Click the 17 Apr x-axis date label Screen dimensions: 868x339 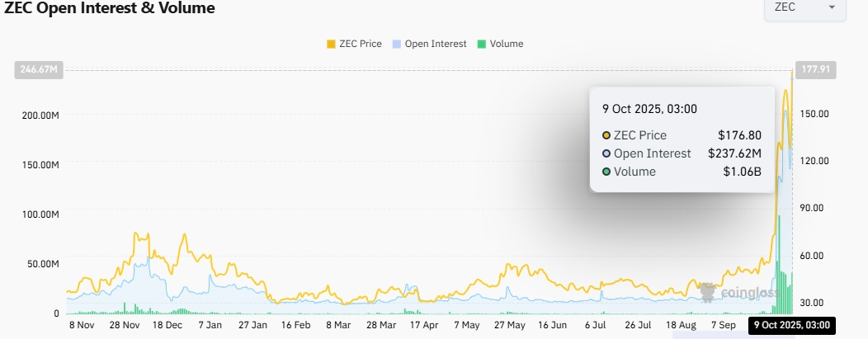pos(422,325)
